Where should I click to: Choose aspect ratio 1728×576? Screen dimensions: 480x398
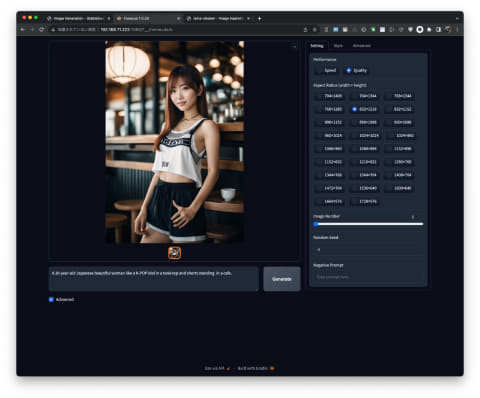[364, 201]
